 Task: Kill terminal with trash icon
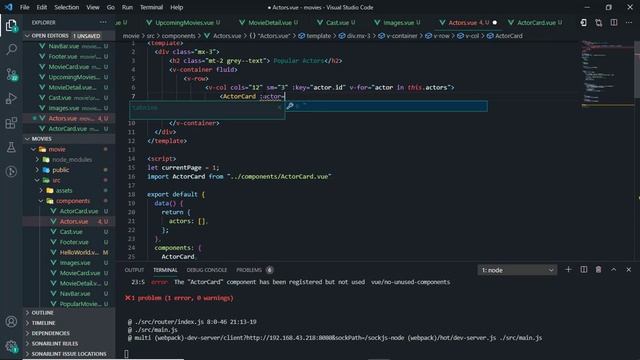click(598, 269)
